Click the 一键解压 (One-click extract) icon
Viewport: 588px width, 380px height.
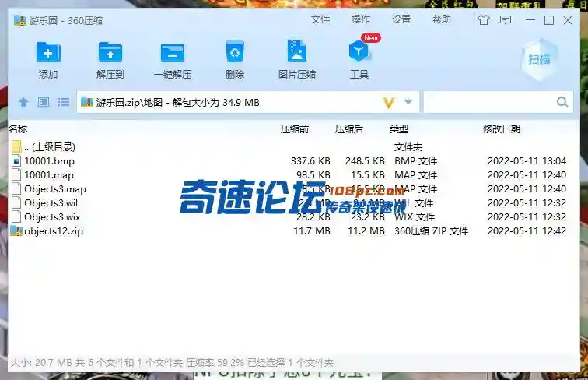click(x=173, y=53)
